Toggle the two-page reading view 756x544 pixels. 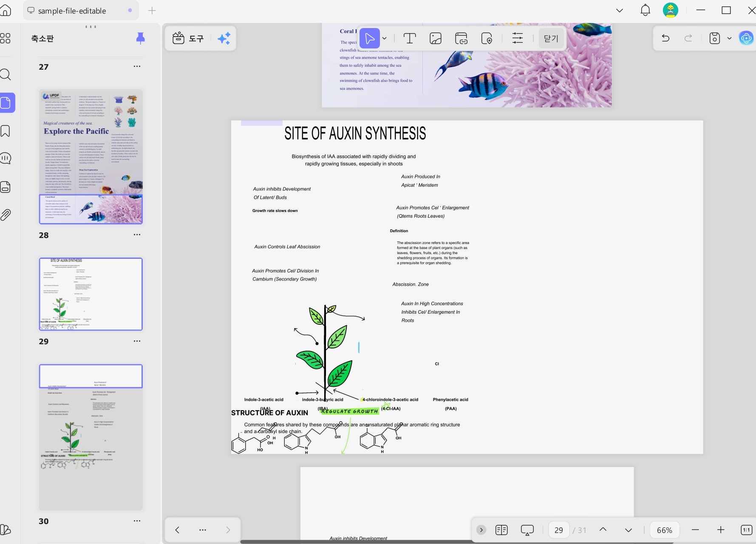tap(501, 530)
